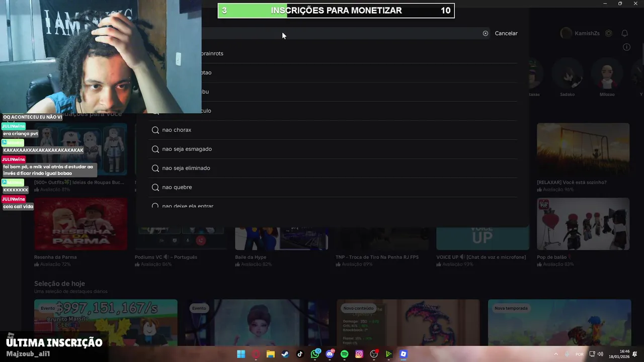Click the magnifier icon beside 'nao seja esmagado'

pyautogui.click(x=155, y=149)
